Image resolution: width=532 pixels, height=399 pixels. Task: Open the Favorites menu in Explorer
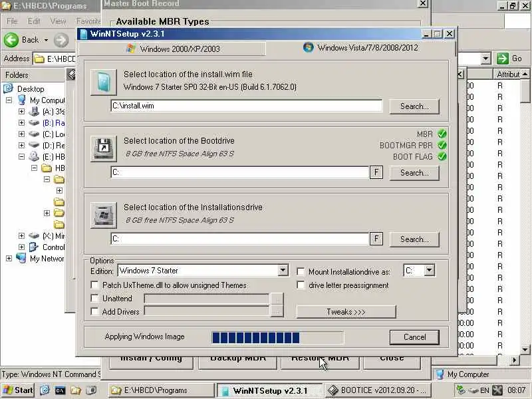pyautogui.click(x=88, y=21)
